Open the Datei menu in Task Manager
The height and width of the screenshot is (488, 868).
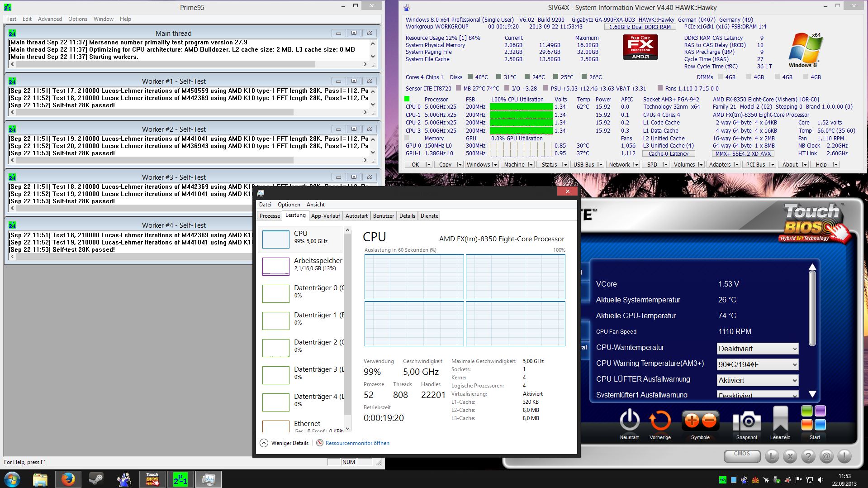265,205
